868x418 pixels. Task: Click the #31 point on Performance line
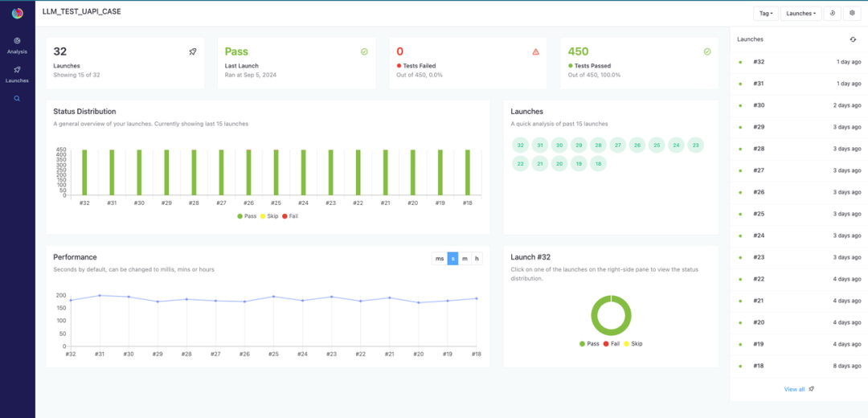point(100,296)
